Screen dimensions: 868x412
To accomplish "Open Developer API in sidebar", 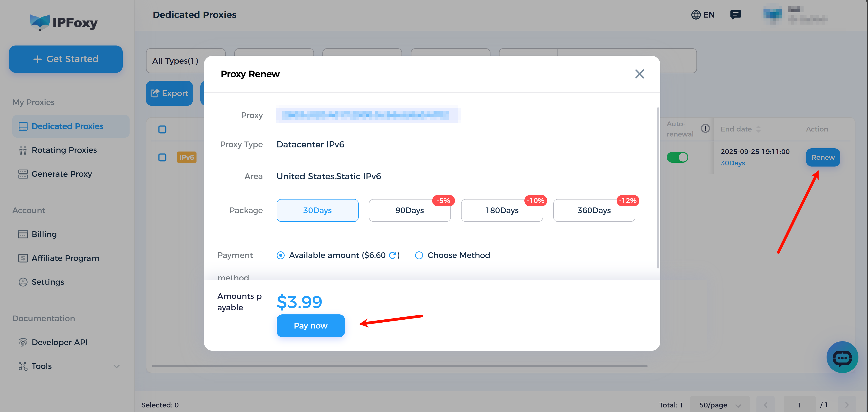I will click(60, 342).
